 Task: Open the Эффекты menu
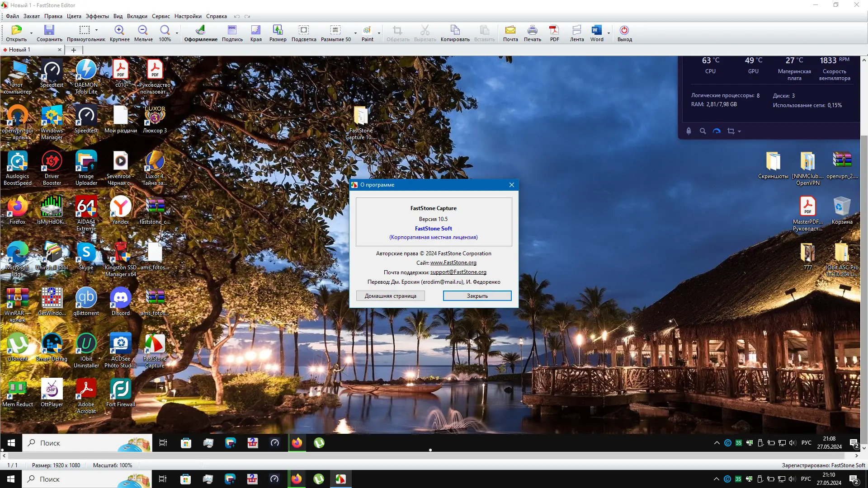(x=97, y=16)
